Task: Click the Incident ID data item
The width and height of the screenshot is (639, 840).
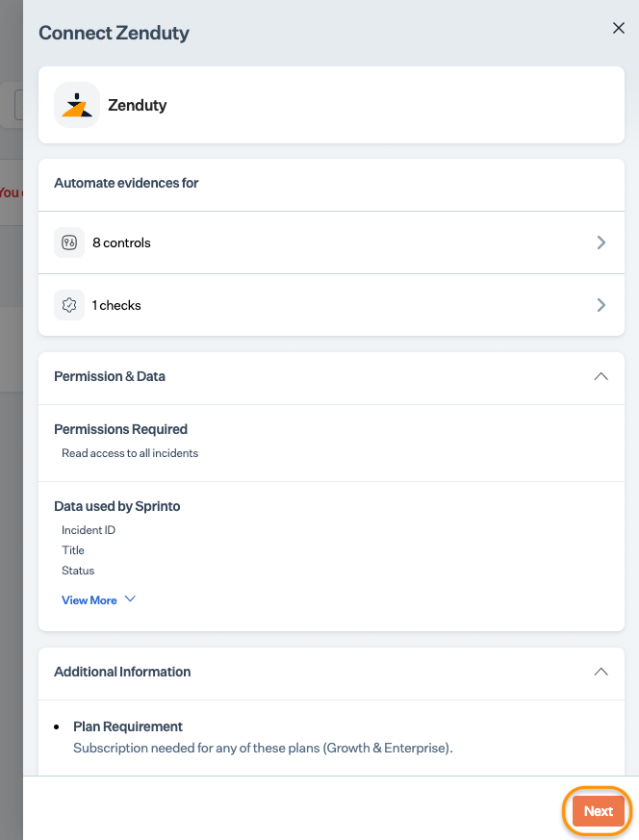Action: (x=89, y=530)
